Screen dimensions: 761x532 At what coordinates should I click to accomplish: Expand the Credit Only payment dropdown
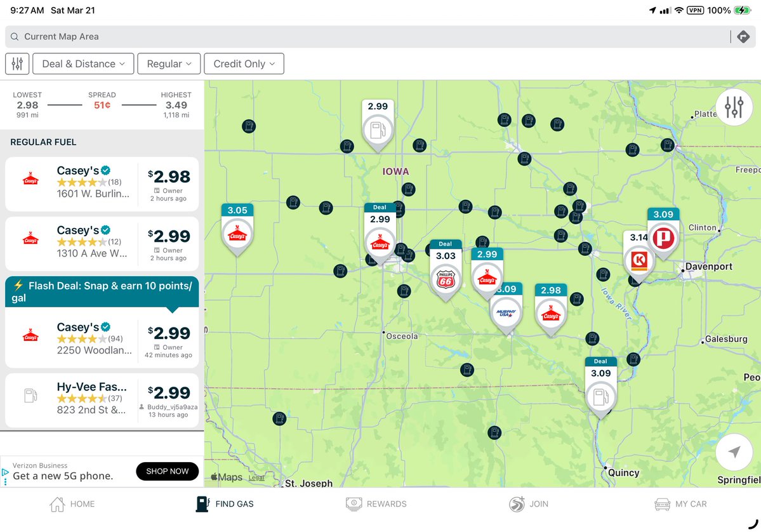coord(244,63)
